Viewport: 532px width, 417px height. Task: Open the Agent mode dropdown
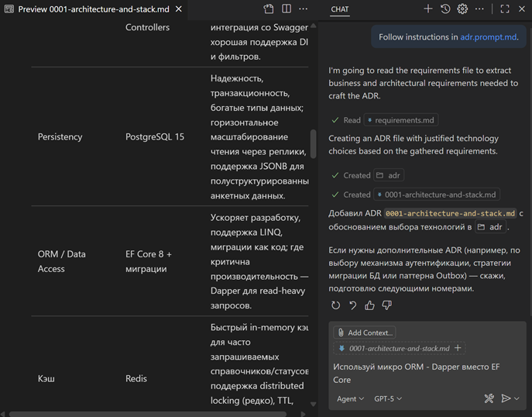click(351, 398)
